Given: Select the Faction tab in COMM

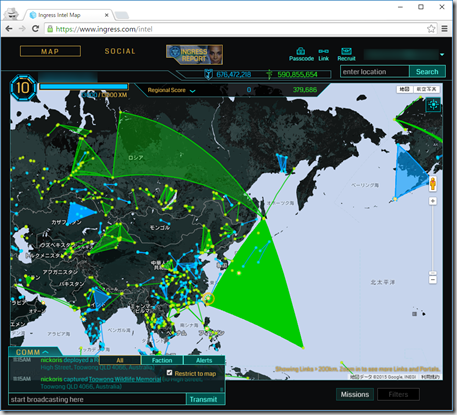Looking at the screenshot, I should pyautogui.click(x=162, y=360).
